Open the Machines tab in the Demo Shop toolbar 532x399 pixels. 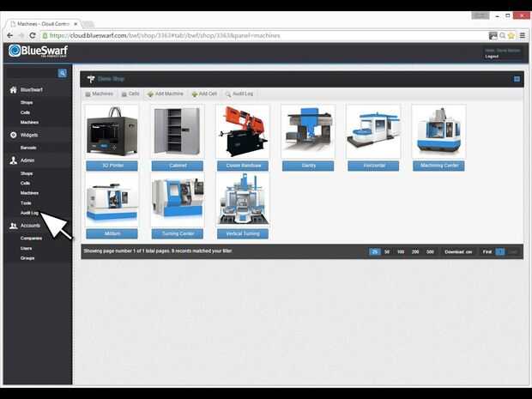[99, 94]
